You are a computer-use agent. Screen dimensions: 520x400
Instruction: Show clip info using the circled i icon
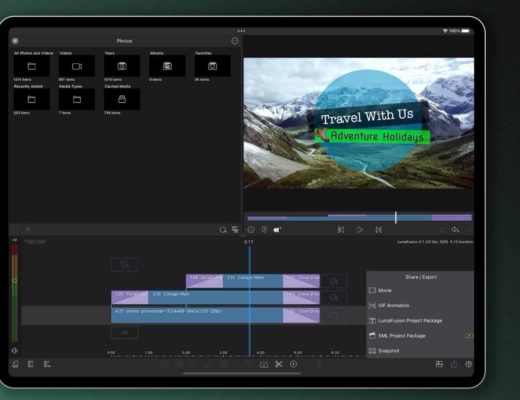(251, 230)
